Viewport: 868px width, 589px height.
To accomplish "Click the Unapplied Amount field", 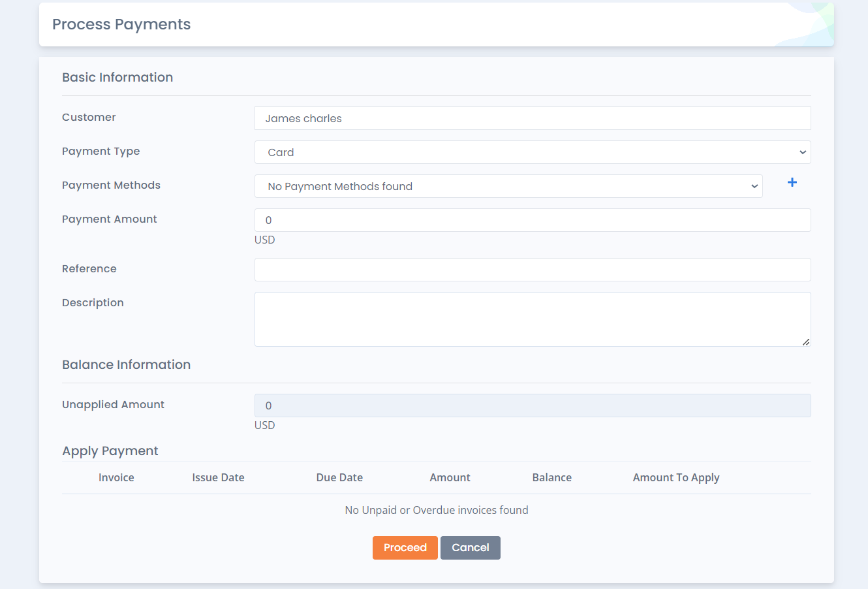I will tap(533, 406).
